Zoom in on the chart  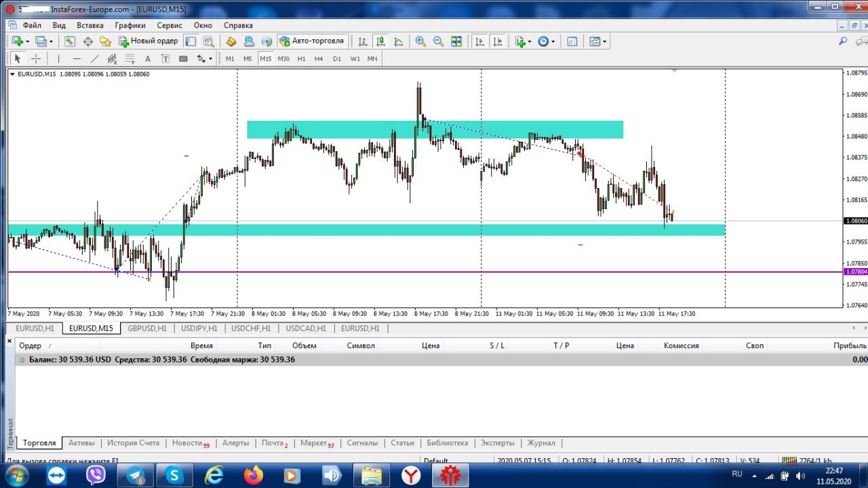[420, 41]
